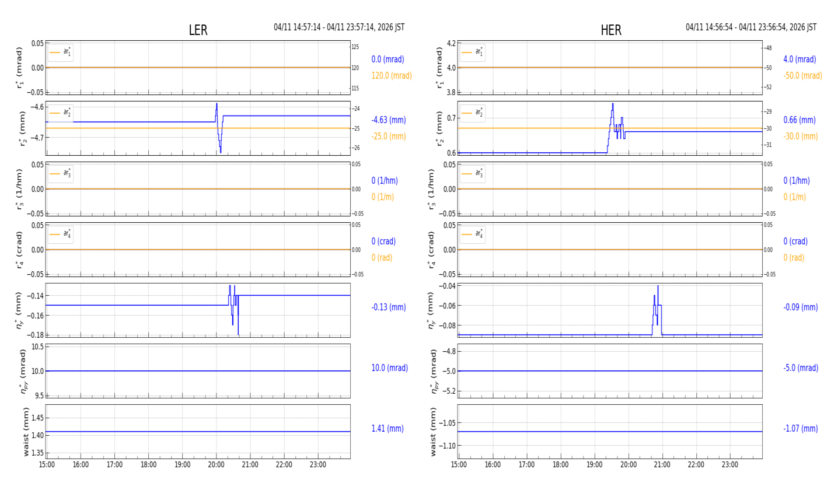Click the orange -50.0 (mrad) readout
The width and height of the screenshot is (824, 504).
coord(802,76)
